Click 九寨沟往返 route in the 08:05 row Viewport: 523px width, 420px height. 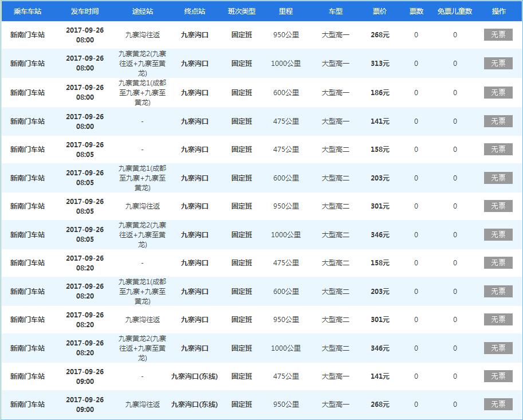143,206
